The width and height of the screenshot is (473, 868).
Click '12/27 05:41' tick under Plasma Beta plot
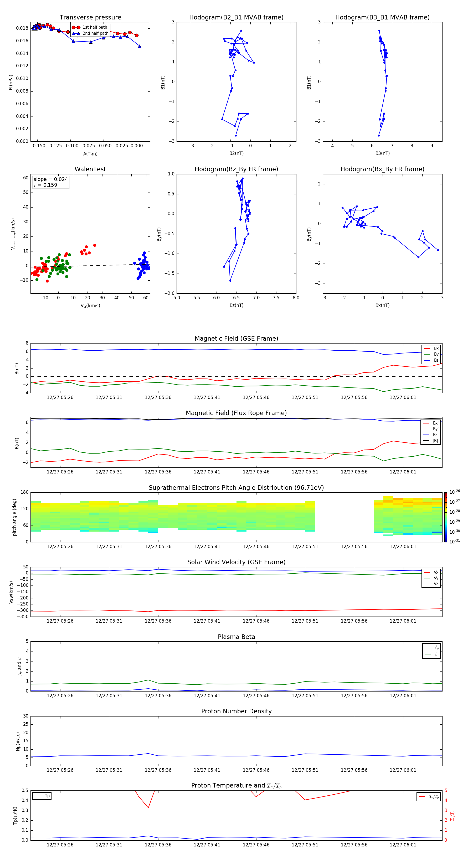click(x=207, y=696)
